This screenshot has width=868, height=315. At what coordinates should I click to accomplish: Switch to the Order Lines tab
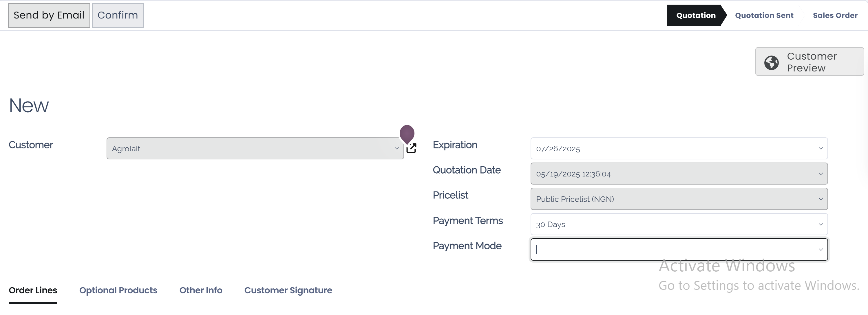pyautogui.click(x=33, y=290)
